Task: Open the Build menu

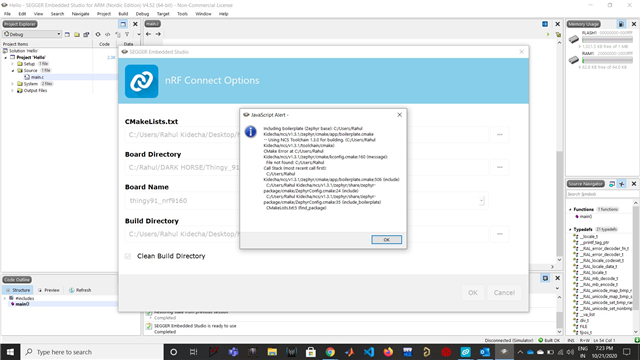Action: click(123, 14)
